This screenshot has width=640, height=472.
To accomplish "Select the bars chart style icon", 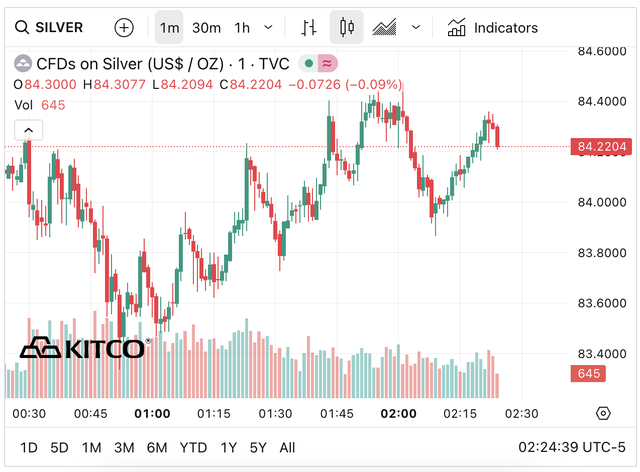I will [310, 28].
